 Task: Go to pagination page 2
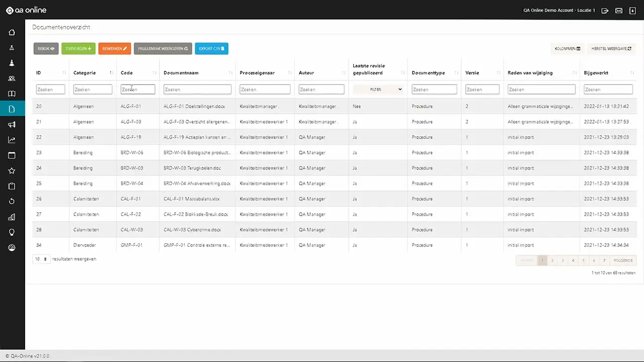click(x=552, y=260)
